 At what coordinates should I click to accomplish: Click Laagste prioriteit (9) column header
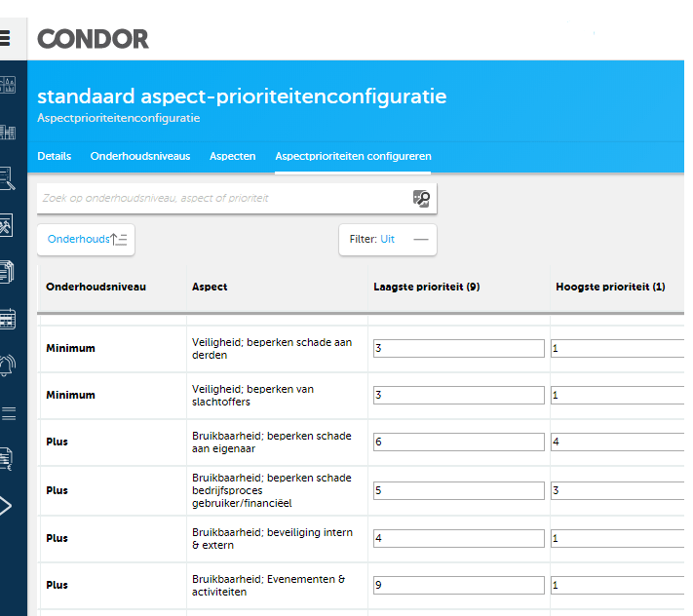(x=427, y=287)
